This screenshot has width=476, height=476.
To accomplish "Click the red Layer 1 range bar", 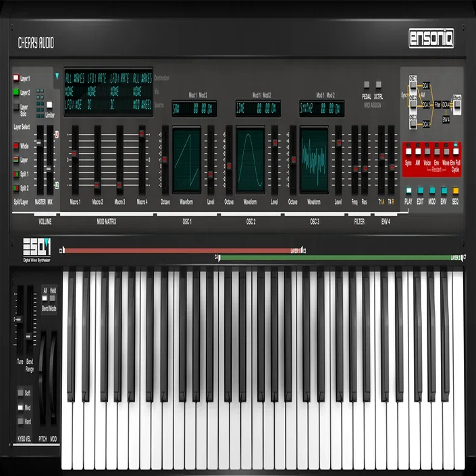I will [x=182, y=250].
